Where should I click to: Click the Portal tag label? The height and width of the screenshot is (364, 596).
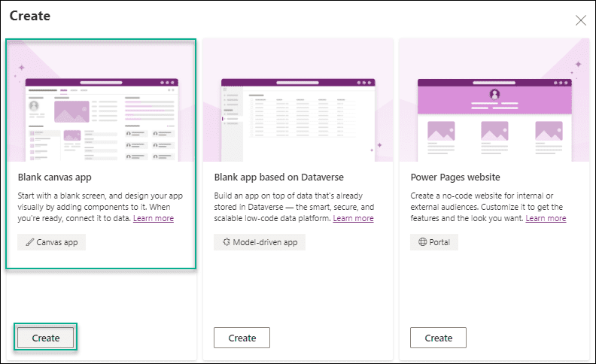pyautogui.click(x=439, y=242)
